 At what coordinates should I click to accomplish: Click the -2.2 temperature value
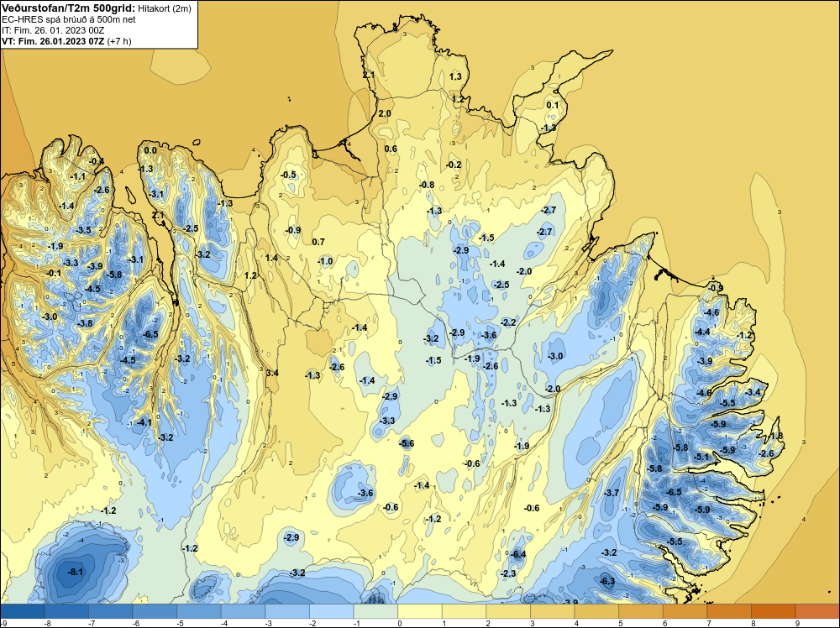click(508, 322)
